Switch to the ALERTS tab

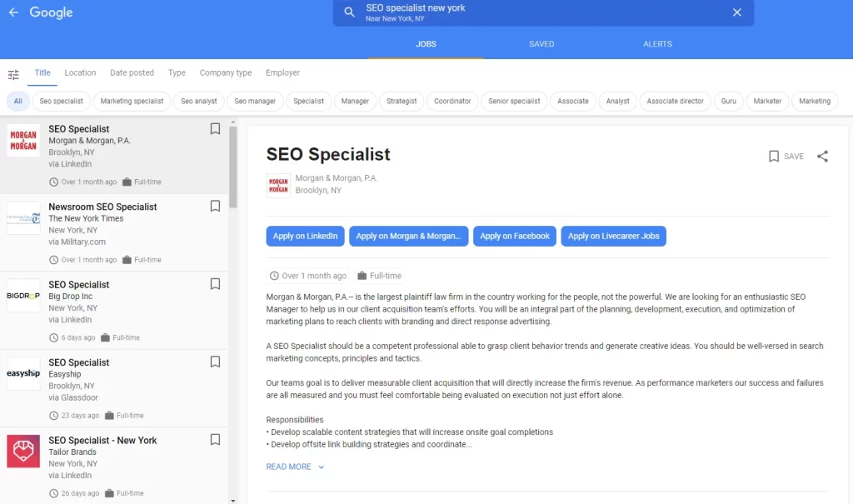657,44
